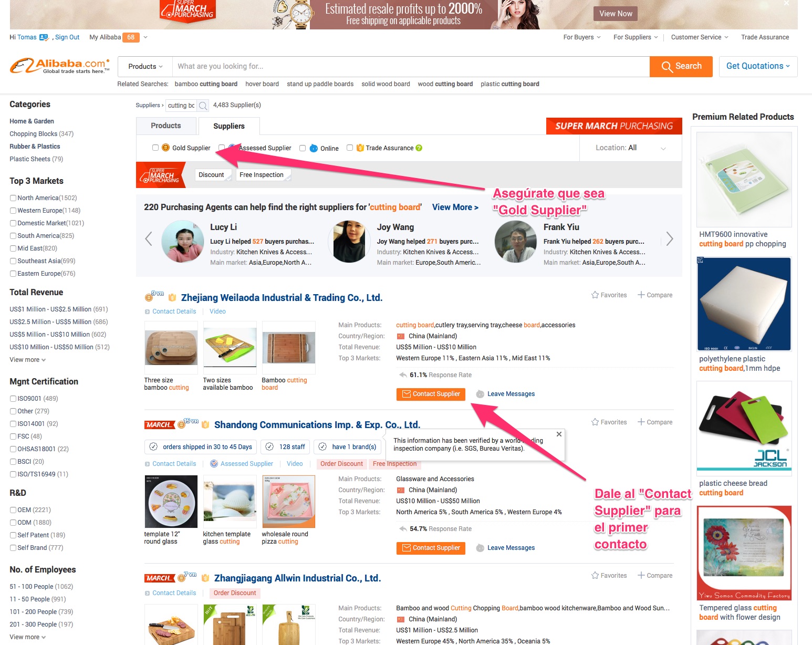Tick the ISO9001 certification checkbox
Screen dimensions: 812x645
point(13,399)
